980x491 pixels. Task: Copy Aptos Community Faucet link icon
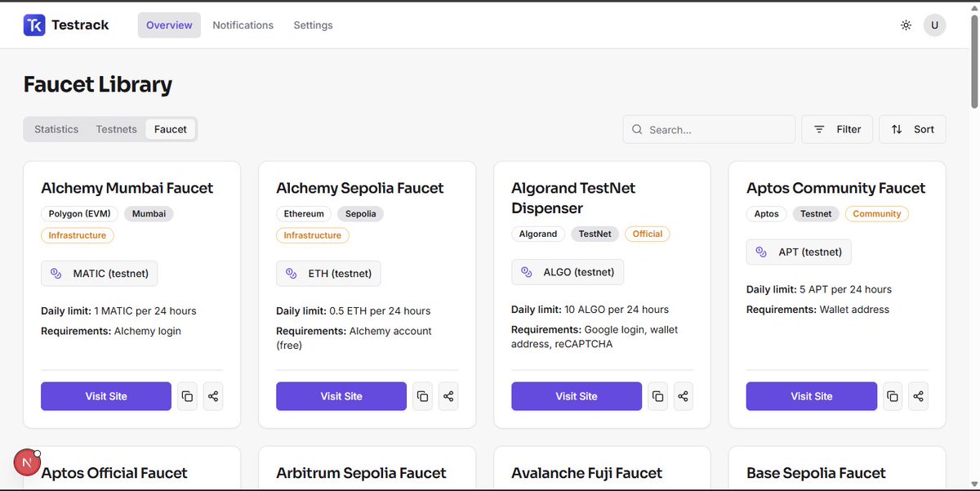[x=893, y=396]
